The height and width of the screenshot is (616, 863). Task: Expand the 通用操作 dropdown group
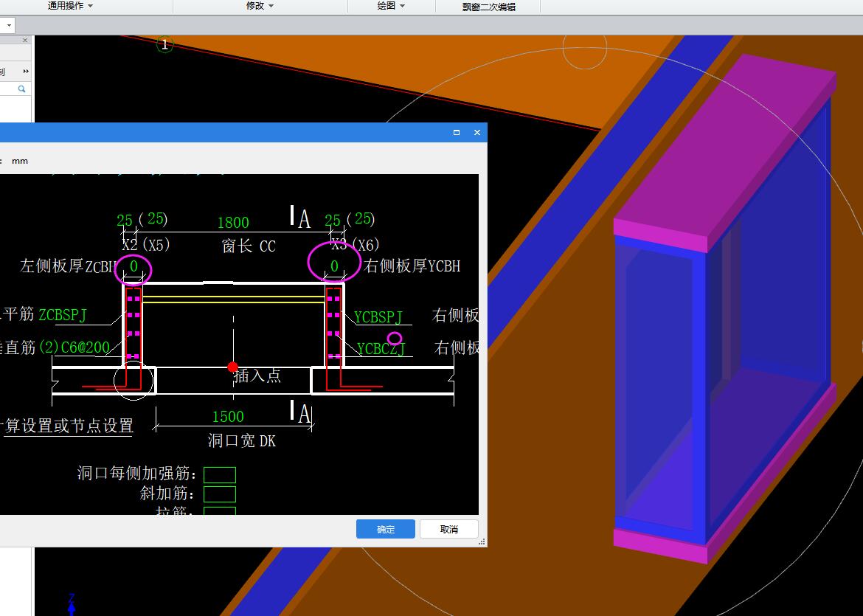[71, 6]
